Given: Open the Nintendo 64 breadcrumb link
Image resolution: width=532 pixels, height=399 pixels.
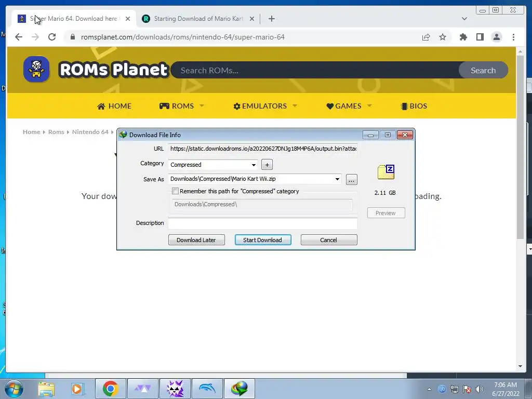Looking at the screenshot, I should point(90,132).
